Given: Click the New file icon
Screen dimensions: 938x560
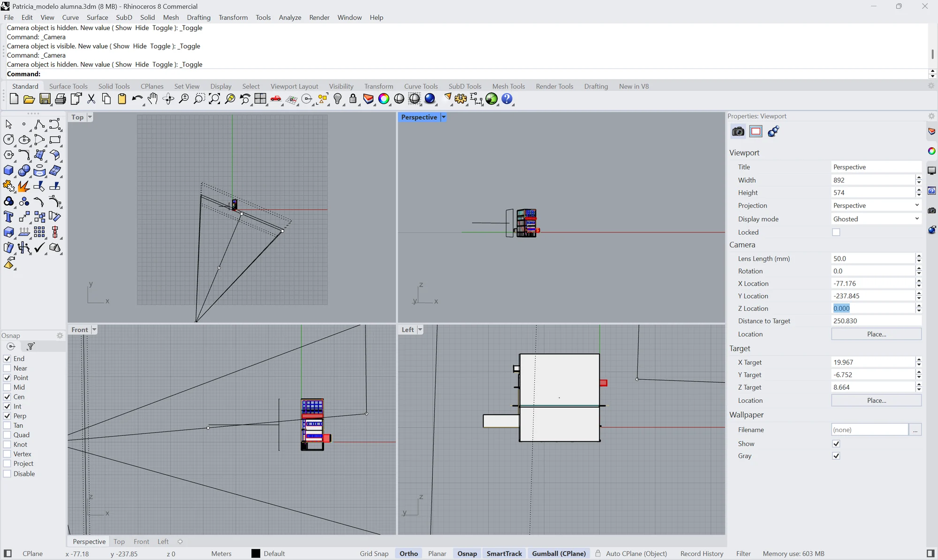Looking at the screenshot, I should 14,99.
